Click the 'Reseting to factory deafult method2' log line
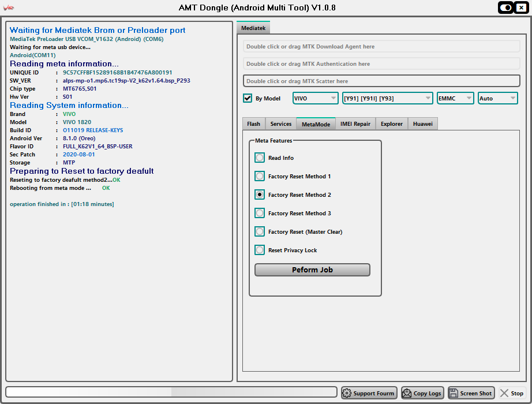This screenshot has width=532, height=404. pyautogui.click(x=65, y=180)
